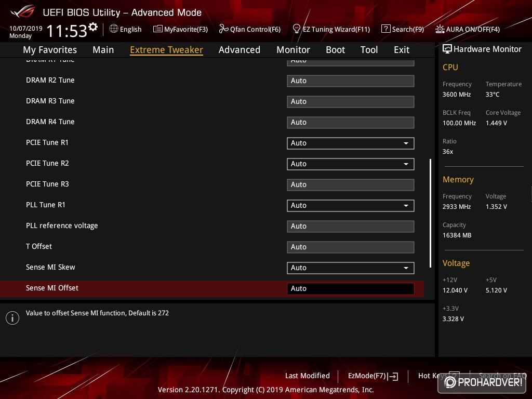Select the DRAM R4 Tune label
The image size is (532, 399).
coord(50,122)
